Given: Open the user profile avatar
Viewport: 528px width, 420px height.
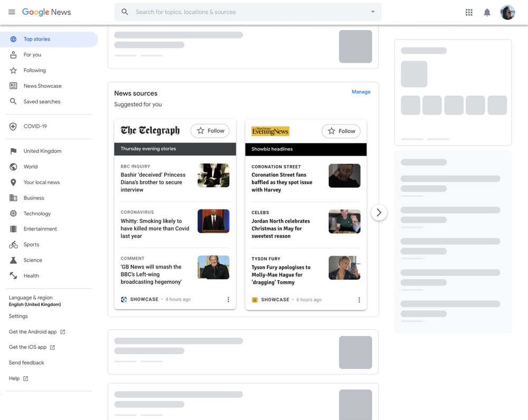Looking at the screenshot, I should coord(507,12).
